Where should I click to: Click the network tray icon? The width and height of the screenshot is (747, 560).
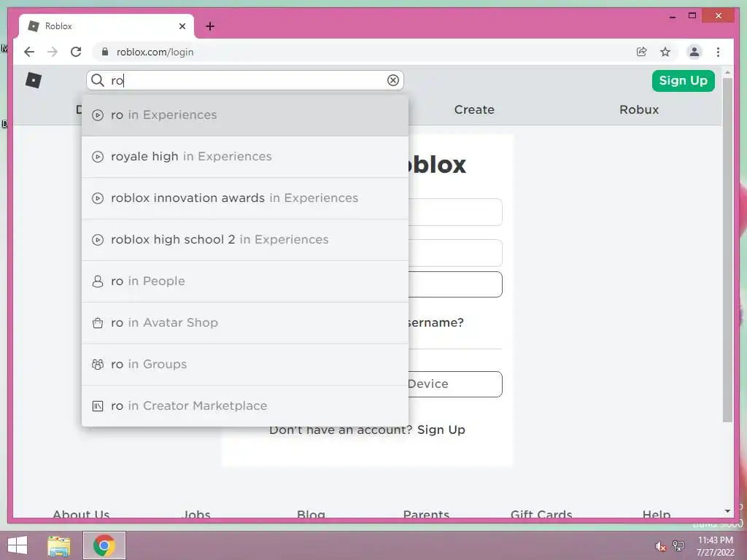pos(678,545)
